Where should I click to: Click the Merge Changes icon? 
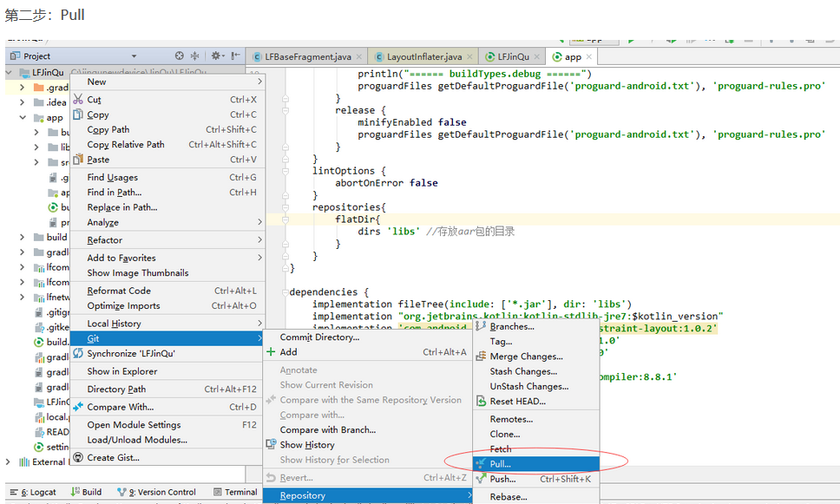pos(481,356)
